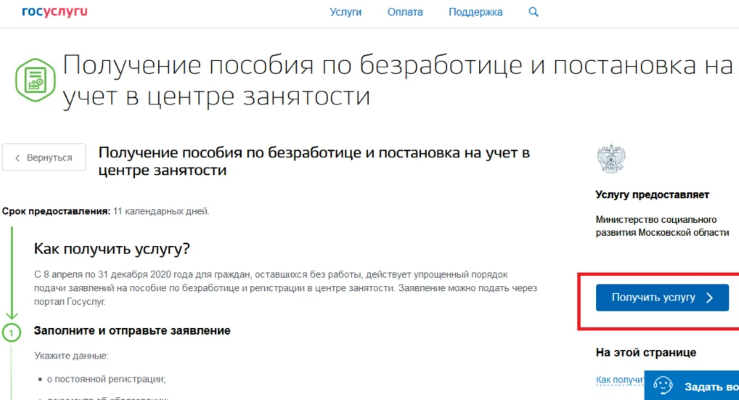The image size is (739, 400).
Task: Click the chat assistant robot icon
Action: coord(663,385)
